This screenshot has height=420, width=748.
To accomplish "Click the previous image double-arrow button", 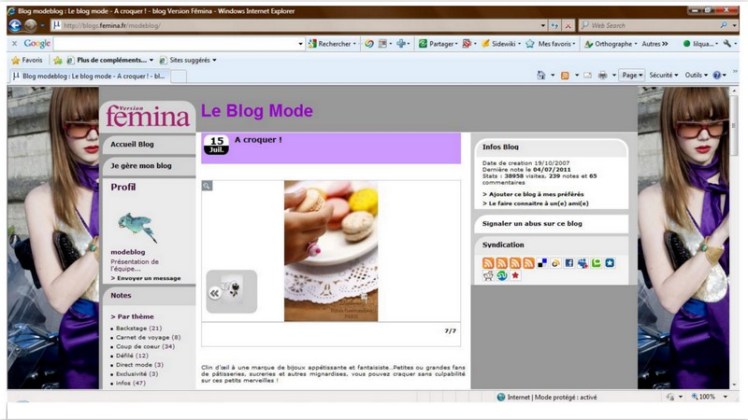I will tap(214, 293).
